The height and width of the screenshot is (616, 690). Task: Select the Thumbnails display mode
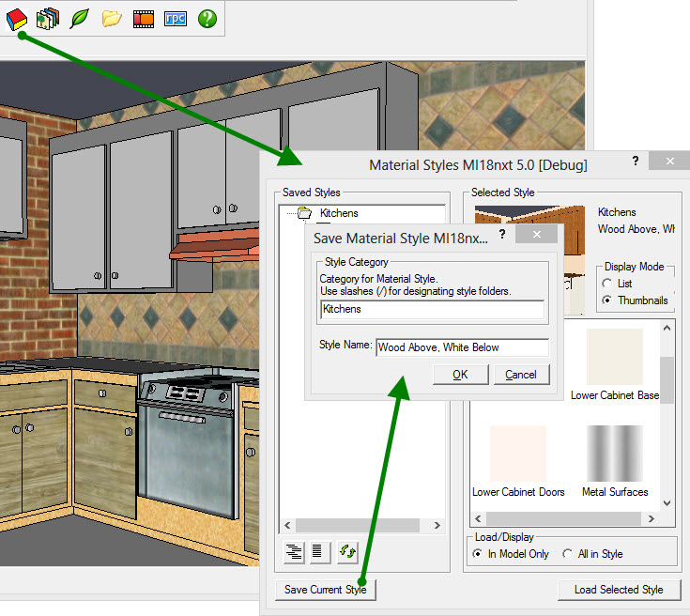608,300
